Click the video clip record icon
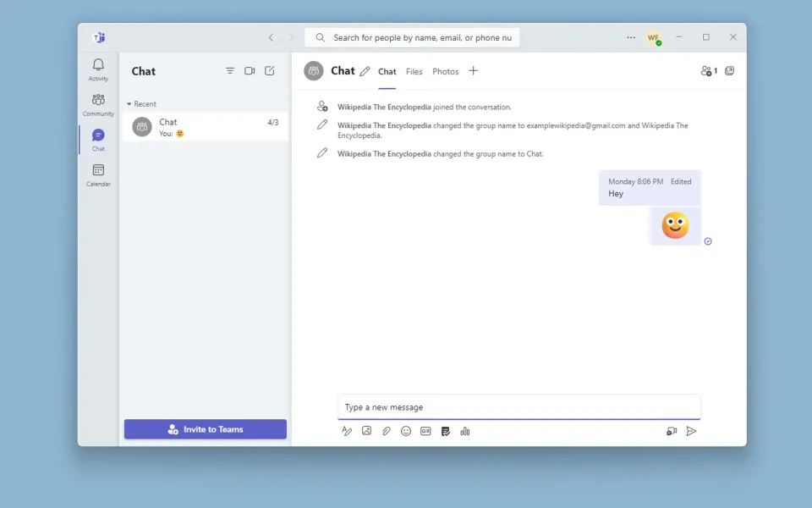Viewport: 812px width, 508px height. point(671,431)
